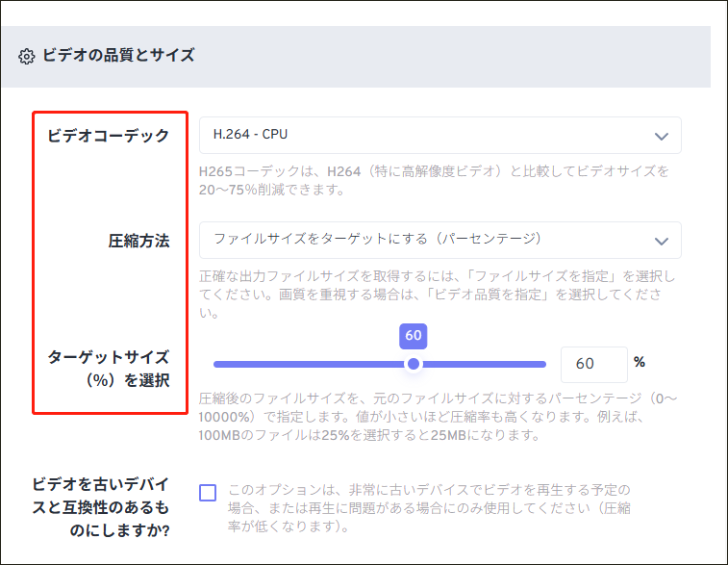This screenshot has height=565, width=728.
Task: Click the ビデオを古いデバイスと互換性 label
Action: click(x=101, y=507)
